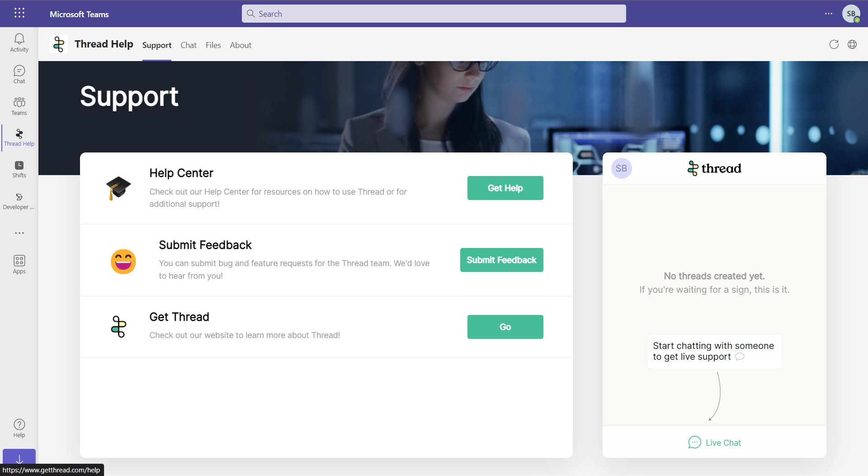The width and height of the screenshot is (868, 476).
Task: Click the Microsoft Teams title text
Action: tap(79, 14)
